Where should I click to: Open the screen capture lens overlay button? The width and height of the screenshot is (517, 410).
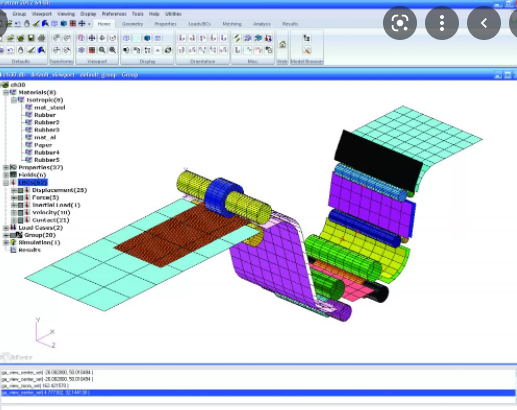click(400, 23)
